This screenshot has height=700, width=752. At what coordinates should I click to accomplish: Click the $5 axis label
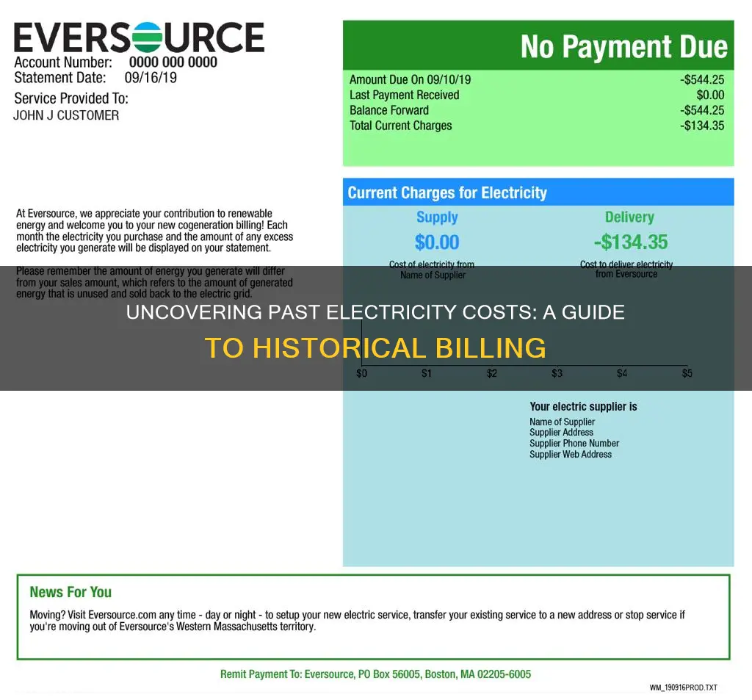(x=687, y=373)
